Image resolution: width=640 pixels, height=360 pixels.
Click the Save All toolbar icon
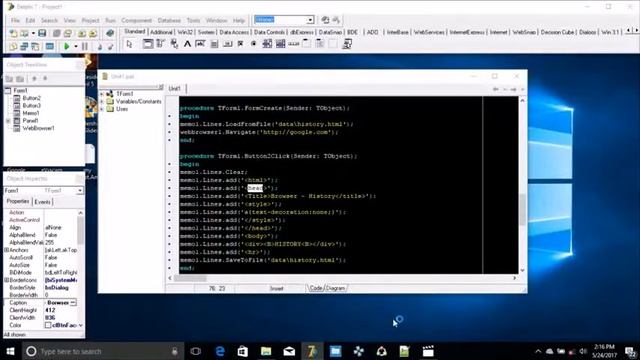click(x=57, y=33)
